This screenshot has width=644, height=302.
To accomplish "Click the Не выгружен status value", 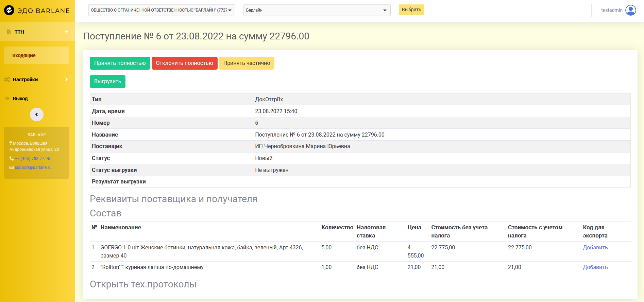I will [x=272, y=170].
